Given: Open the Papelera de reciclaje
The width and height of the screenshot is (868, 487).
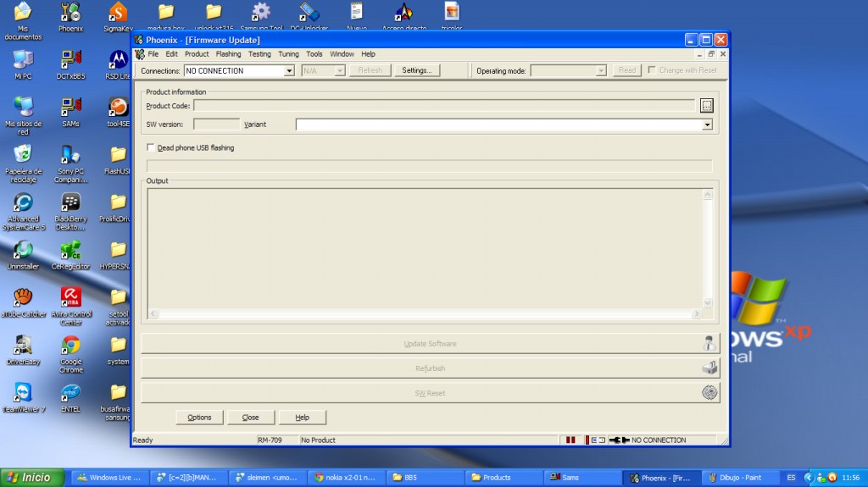Looking at the screenshot, I should point(23,163).
